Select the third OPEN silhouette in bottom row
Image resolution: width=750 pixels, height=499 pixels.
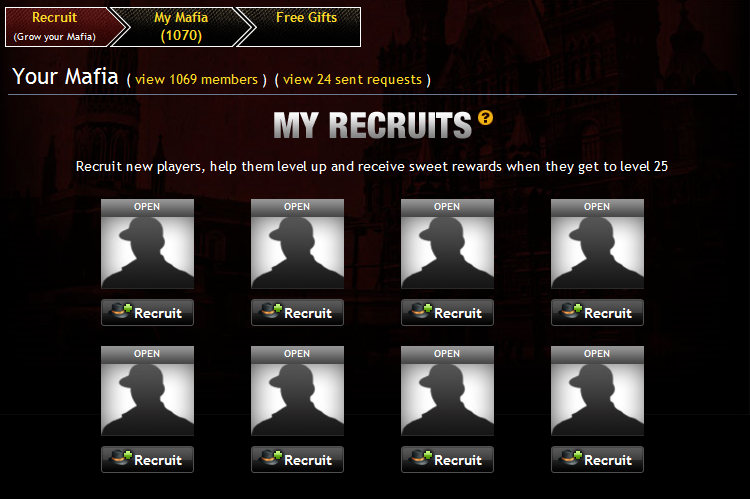[447, 391]
